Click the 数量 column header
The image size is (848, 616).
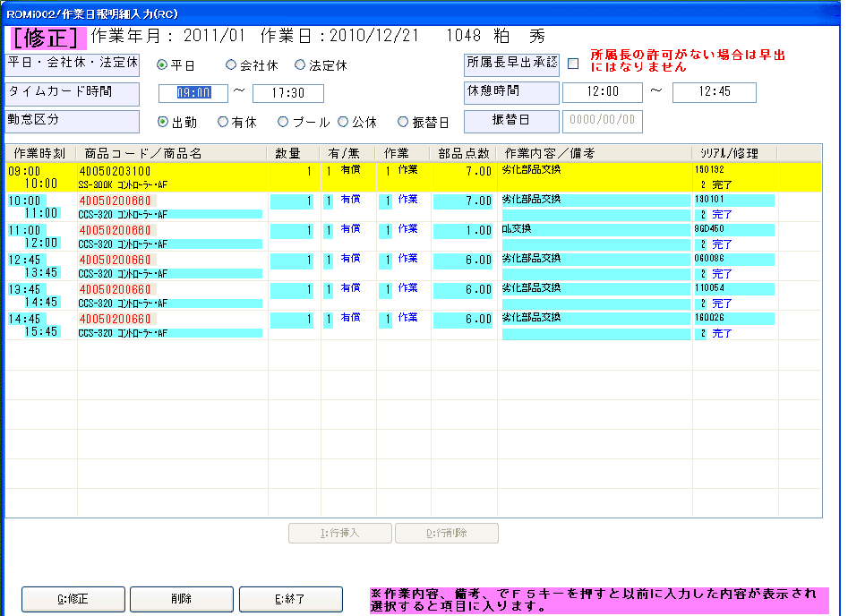coord(295,154)
